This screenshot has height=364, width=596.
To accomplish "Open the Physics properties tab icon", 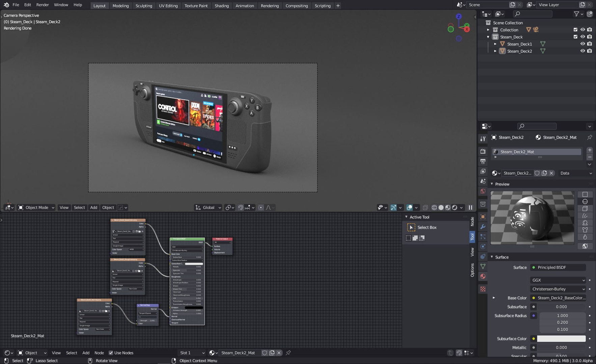I will tap(483, 246).
